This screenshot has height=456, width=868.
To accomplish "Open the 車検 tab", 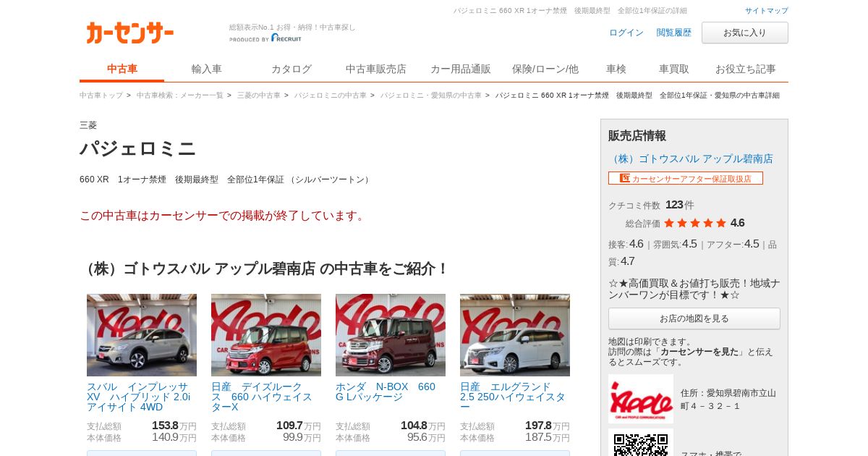I will 616,69.
